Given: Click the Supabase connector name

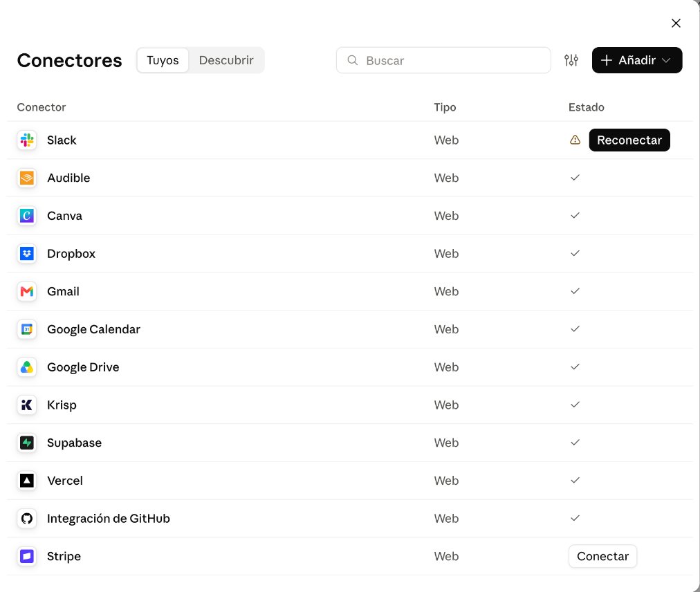Looking at the screenshot, I should [75, 443].
